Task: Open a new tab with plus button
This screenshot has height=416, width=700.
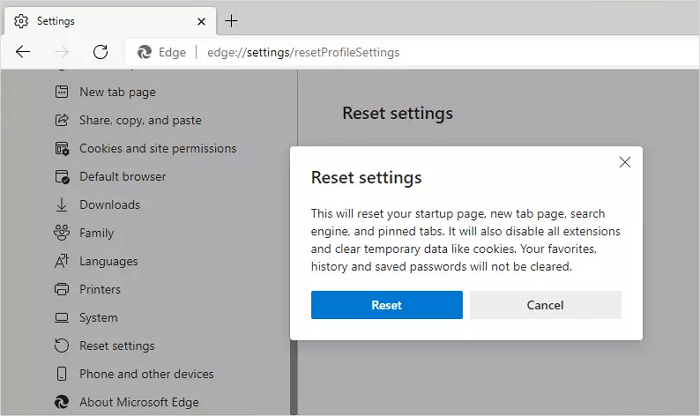Action: (232, 20)
